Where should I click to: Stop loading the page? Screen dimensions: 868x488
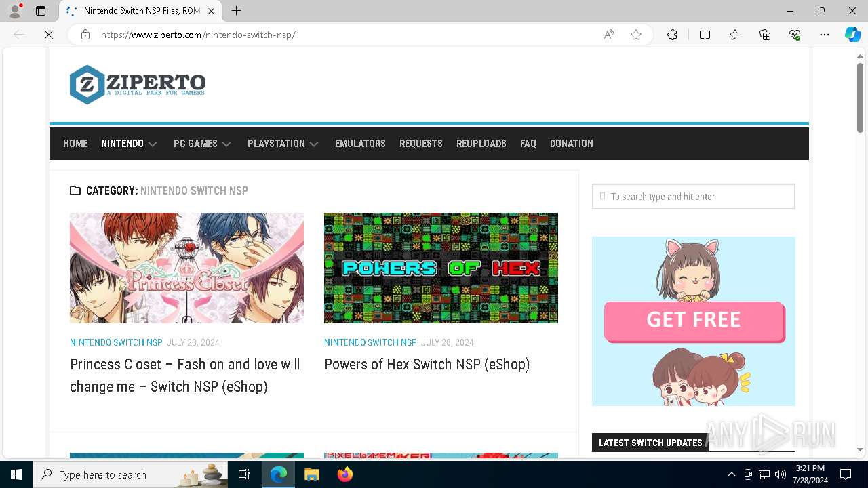pyautogui.click(x=49, y=35)
